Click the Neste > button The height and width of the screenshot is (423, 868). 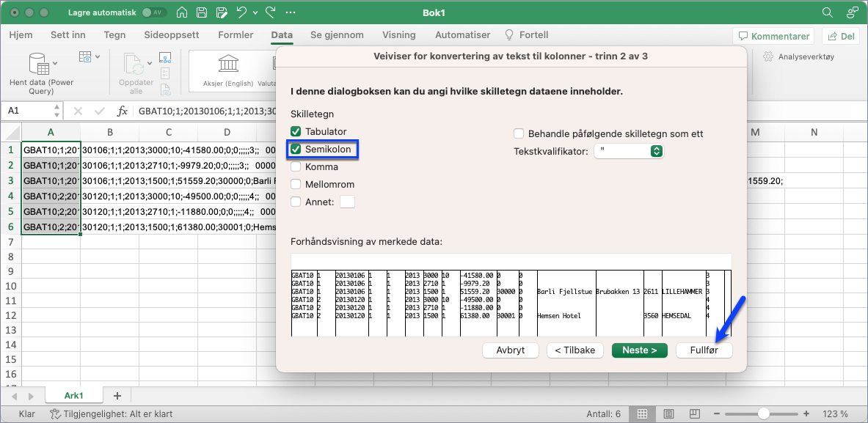point(639,350)
